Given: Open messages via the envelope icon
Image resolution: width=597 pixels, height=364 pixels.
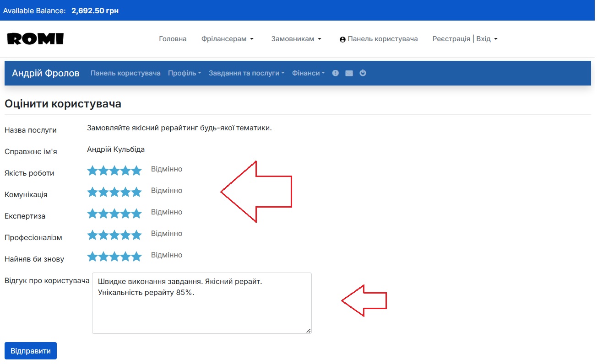Looking at the screenshot, I should tap(349, 73).
